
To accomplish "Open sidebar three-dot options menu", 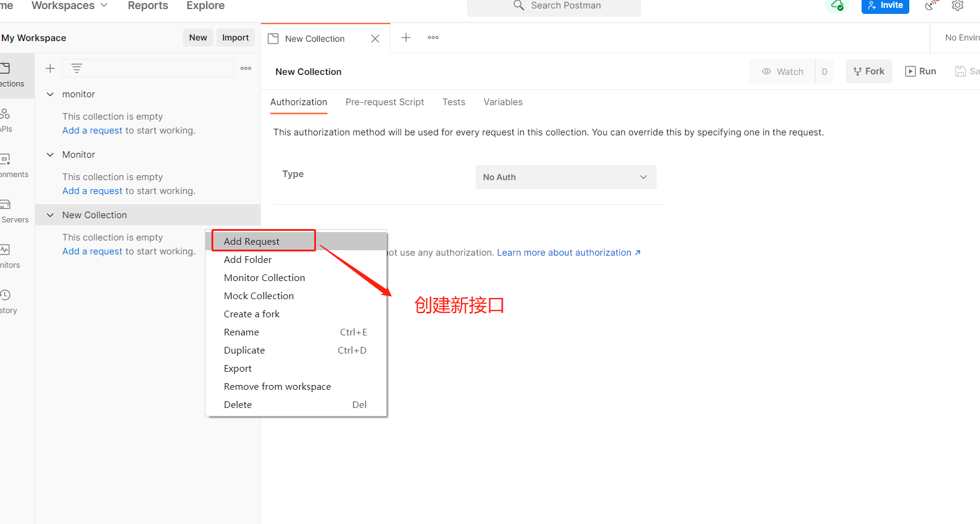I will click(246, 68).
